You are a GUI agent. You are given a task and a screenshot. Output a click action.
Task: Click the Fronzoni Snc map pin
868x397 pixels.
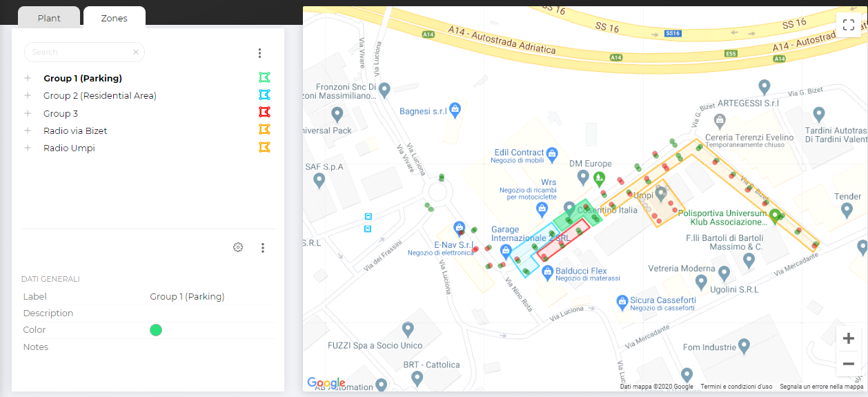pos(385,90)
